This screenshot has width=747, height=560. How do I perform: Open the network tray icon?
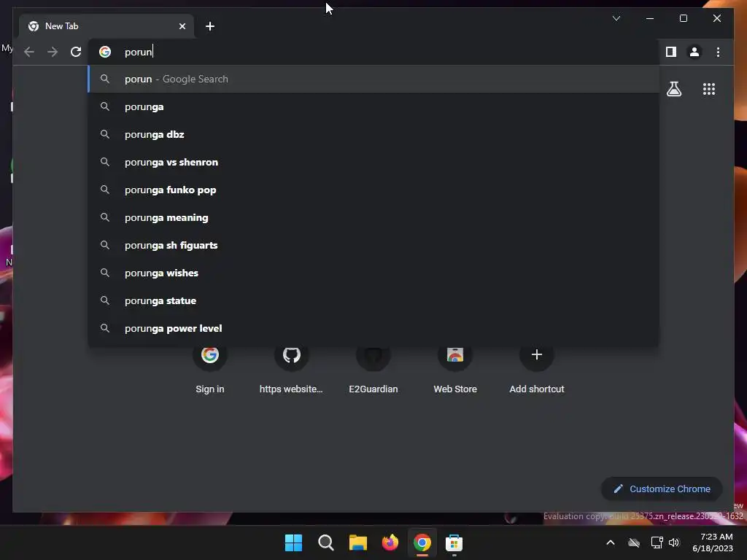pyautogui.click(x=657, y=542)
